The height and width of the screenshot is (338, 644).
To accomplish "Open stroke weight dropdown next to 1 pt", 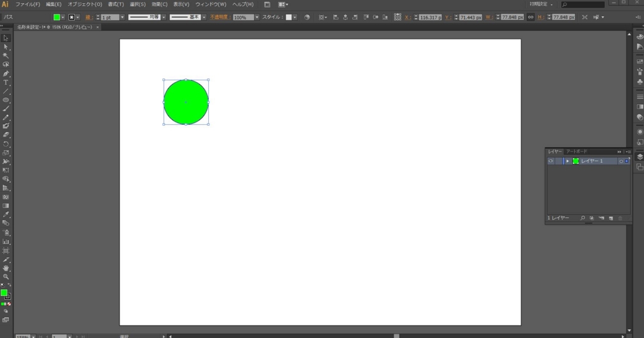I will 123,17.
